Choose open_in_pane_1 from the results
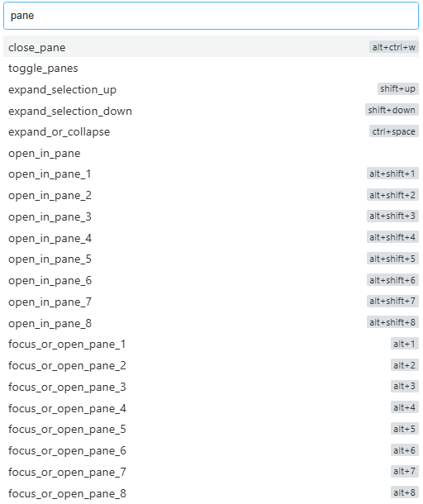The height and width of the screenshot is (504, 423). [x=211, y=174]
